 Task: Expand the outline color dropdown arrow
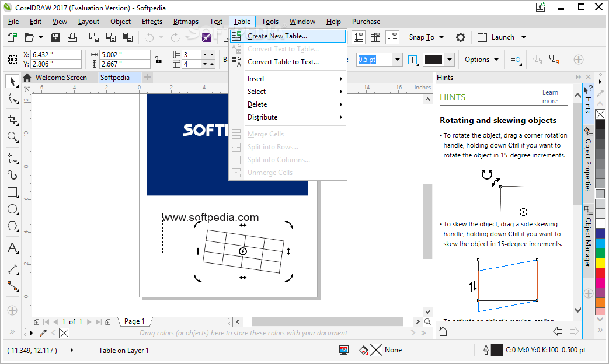click(x=450, y=60)
